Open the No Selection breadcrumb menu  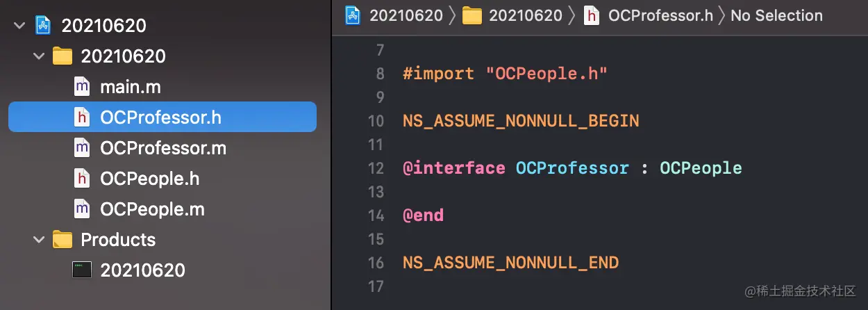(776, 15)
